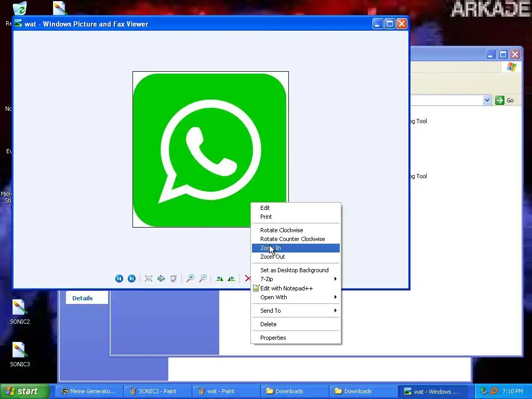Choose Zoom Out from context menu
This screenshot has width=532, height=399.
(x=296, y=257)
